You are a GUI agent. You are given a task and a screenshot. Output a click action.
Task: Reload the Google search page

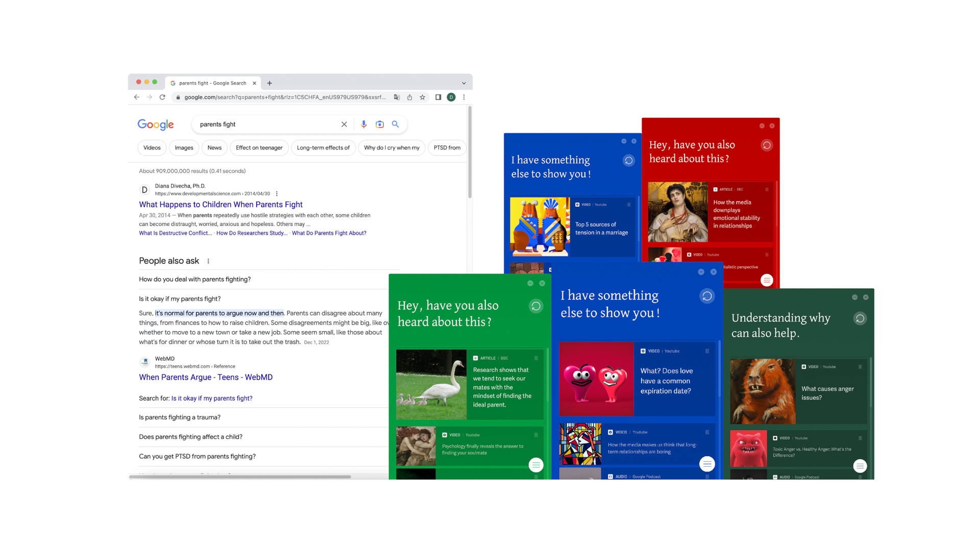pyautogui.click(x=162, y=97)
